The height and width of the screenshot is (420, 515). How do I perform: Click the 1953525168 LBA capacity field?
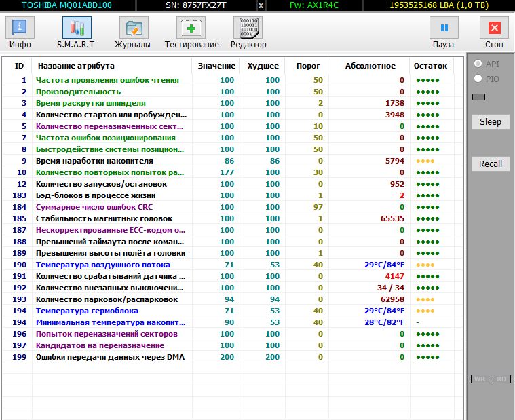pyautogui.click(x=439, y=5)
